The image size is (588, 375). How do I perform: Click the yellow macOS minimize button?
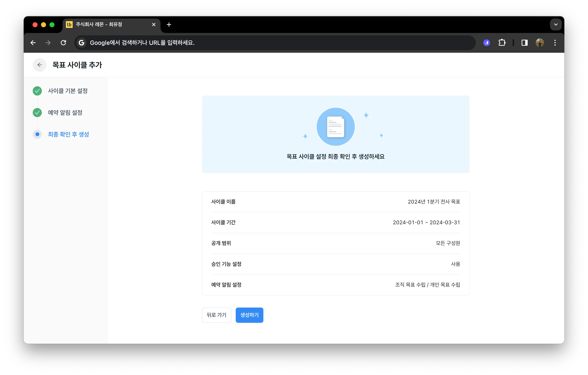[44, 25]
